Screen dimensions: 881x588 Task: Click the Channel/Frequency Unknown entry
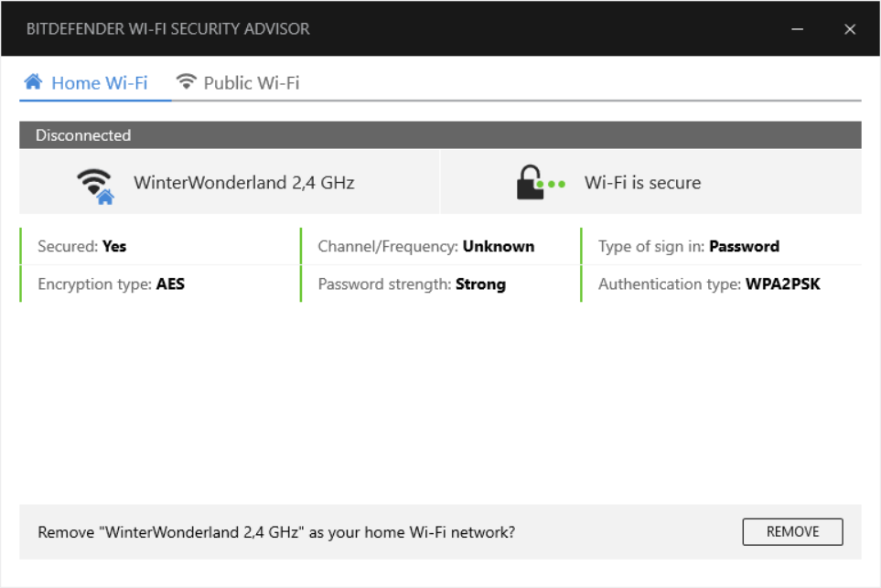[426, 246]
